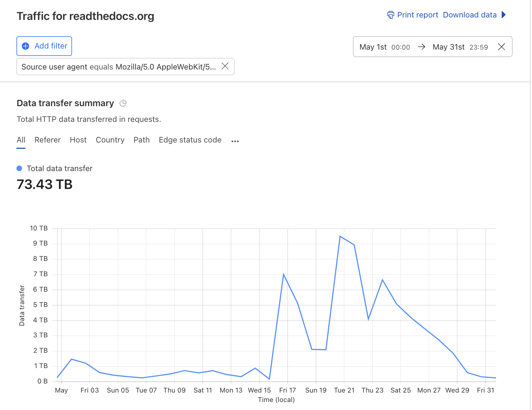Open the three-dots more tabs menu
The image size is (532, 410).
235,141
